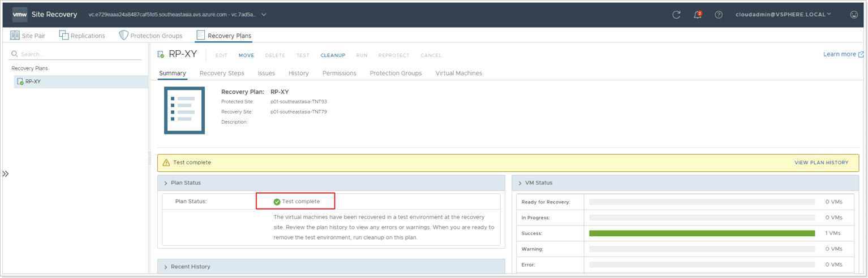Refresh using the circular arrow icon
This screenshot has height=278, width=868.
[676, 15]
